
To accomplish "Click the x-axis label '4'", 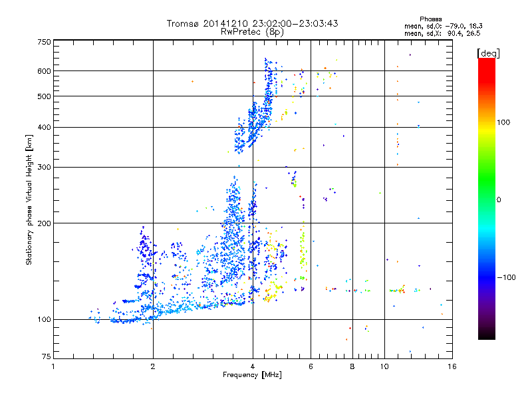I will coord(253,366).
